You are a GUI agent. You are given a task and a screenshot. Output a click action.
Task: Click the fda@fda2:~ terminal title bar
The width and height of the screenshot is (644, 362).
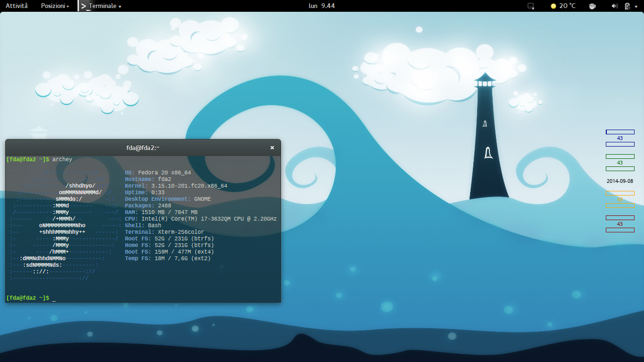[x=143, y=148]
